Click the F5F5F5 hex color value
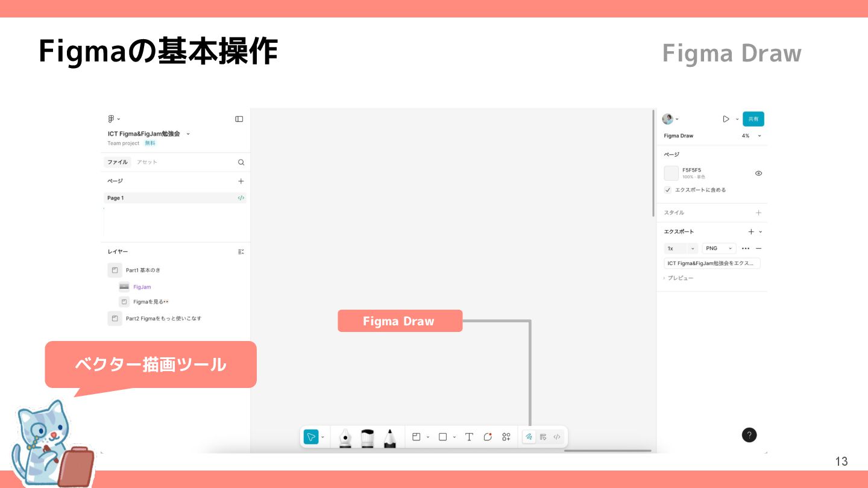This screenshot has width=868, height=488. point(691,170)
